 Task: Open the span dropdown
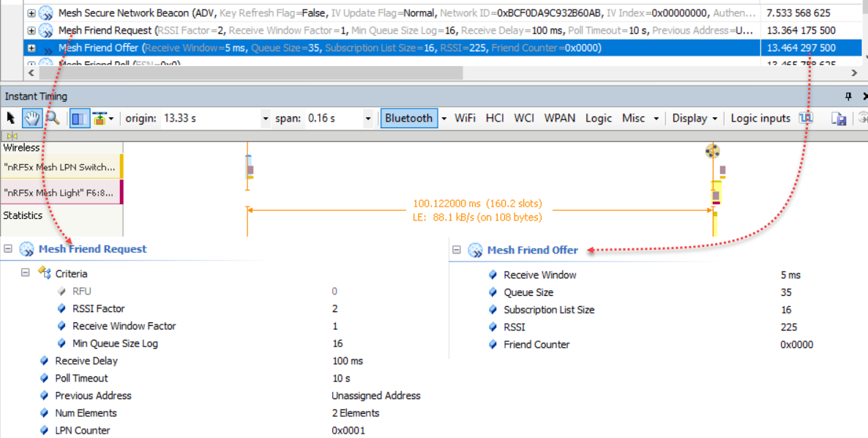(x=367, y=119)
